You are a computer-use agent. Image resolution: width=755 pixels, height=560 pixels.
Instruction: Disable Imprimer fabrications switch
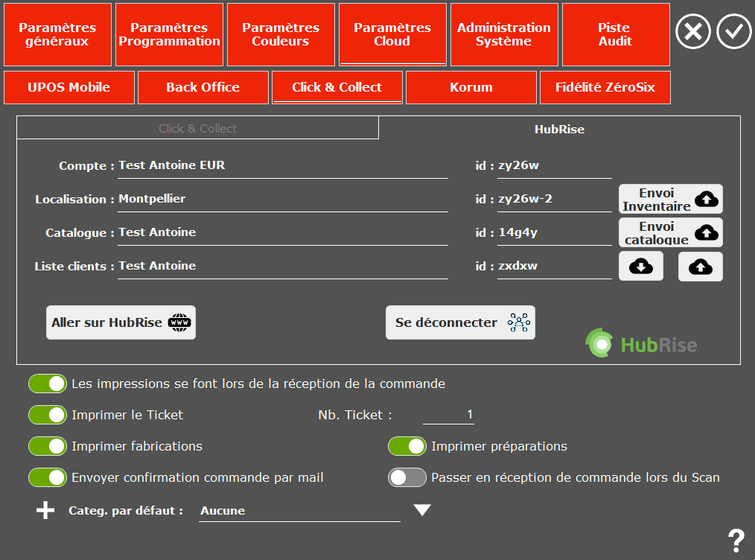click(47, 446)
